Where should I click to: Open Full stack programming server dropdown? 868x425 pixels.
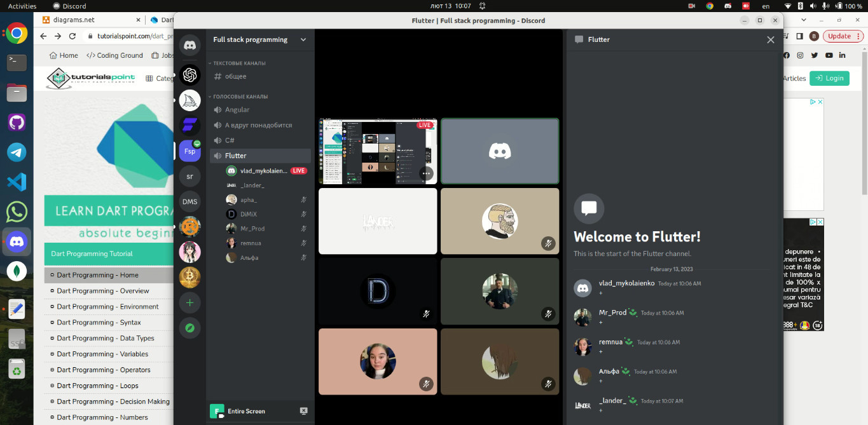[303, 39]
